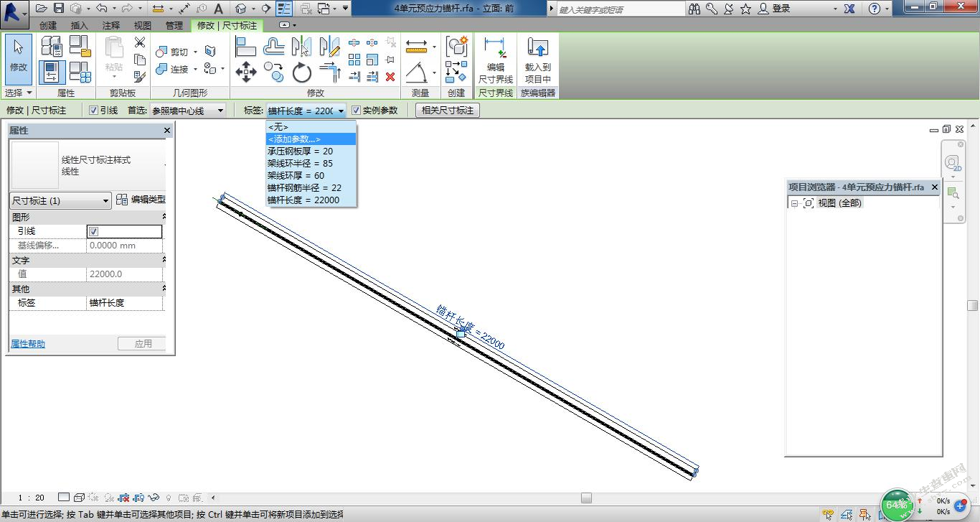
Task: Choose 锚杆长度 = 22000 from the list
Action: pyautogui.click(x=311, y=200)
